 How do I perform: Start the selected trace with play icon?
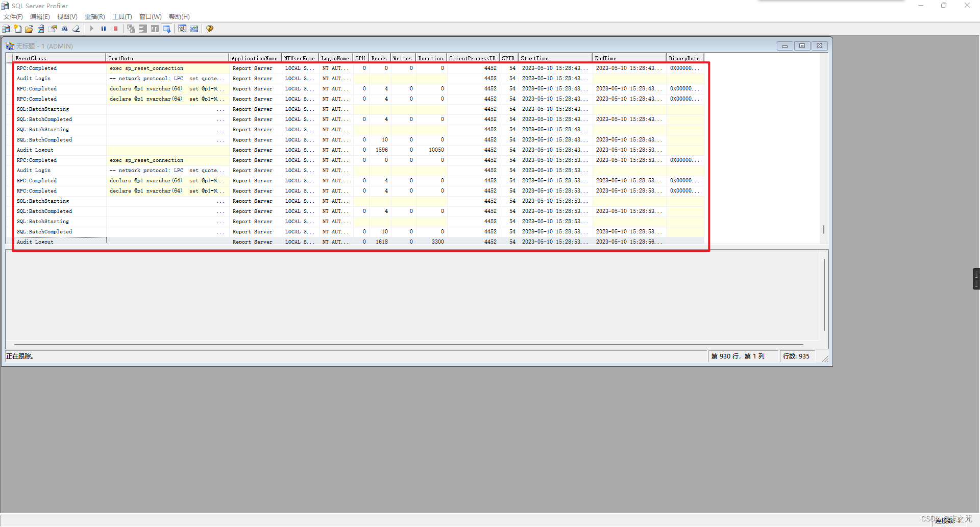click(92, 29)
